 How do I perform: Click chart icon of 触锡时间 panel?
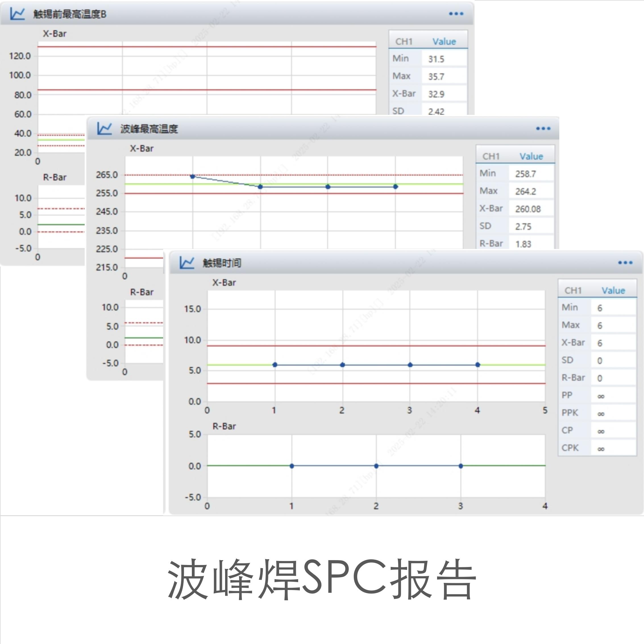187,263
